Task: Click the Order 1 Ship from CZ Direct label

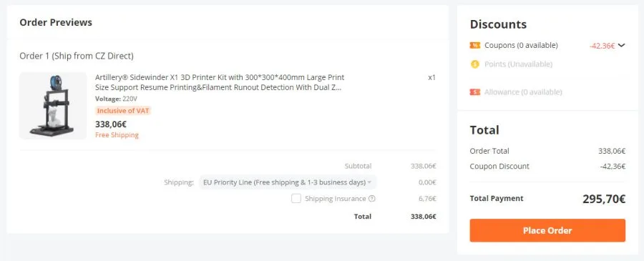Action: tap(77, 56)
